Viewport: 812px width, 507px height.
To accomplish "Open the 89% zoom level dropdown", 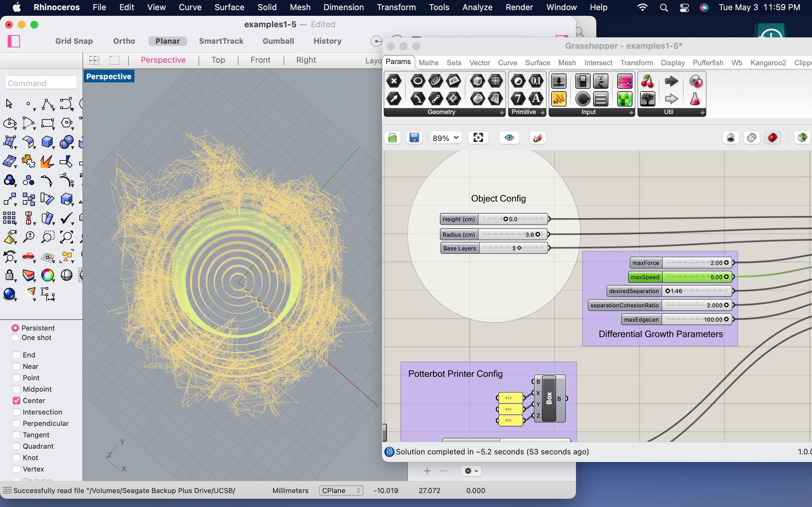I will (x=446, y=138).
